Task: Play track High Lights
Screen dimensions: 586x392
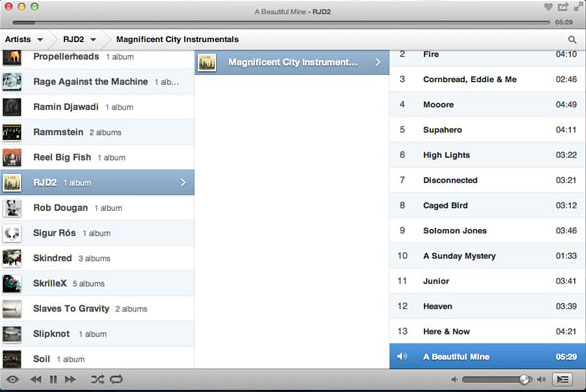Action: click(x=488, y=155)
